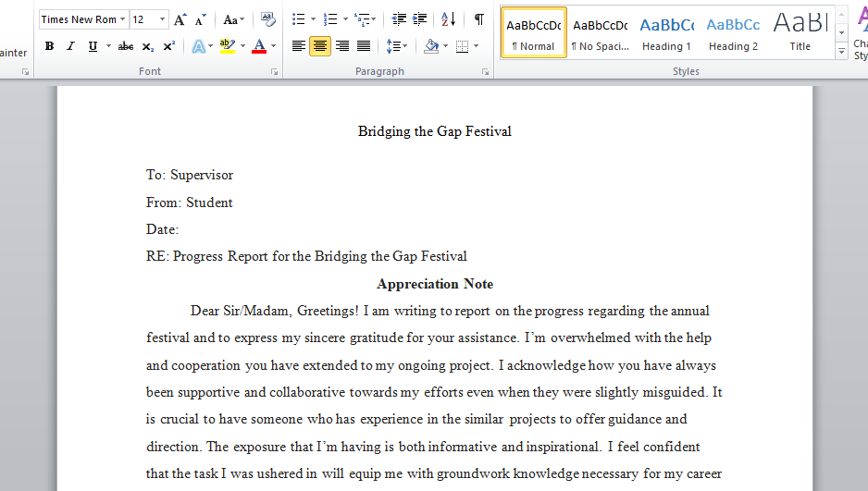Click the 'RE: Progress Report' line
This screenshot has width=868, height=491.
coord(306,256)
